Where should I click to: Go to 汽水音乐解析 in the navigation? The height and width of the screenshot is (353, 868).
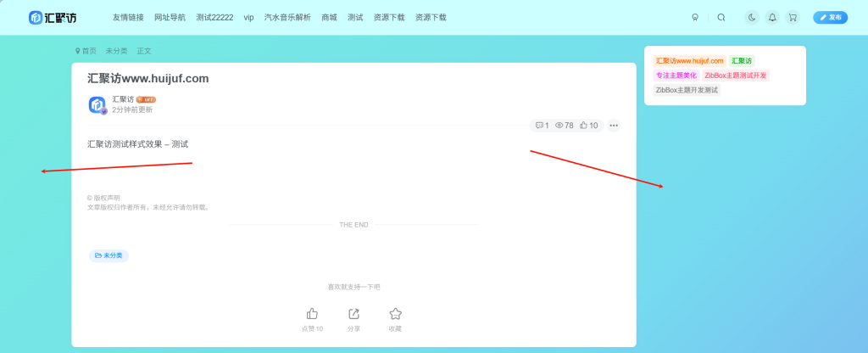pos(287,17)
